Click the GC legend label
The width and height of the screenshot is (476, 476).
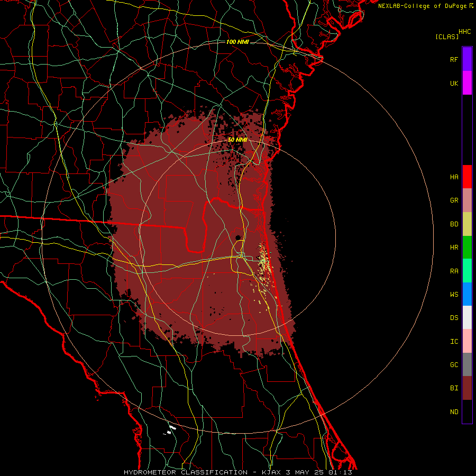pyautogui.click(x=454, y=365)
